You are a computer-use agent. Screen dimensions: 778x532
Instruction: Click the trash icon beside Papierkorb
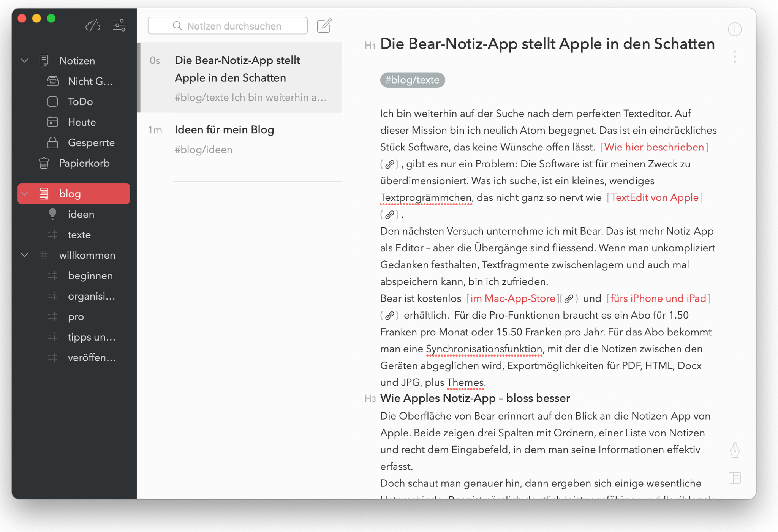click(44, 163)
